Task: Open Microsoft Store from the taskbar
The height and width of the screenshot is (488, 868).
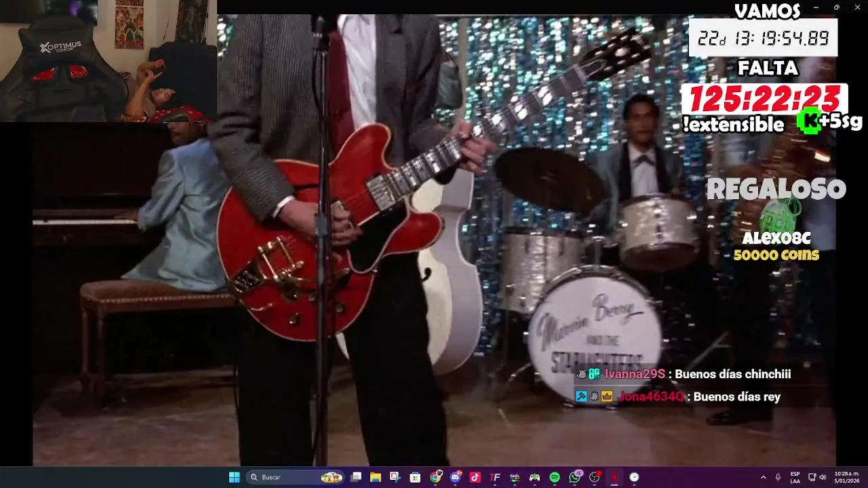Action: click(415, 477)
